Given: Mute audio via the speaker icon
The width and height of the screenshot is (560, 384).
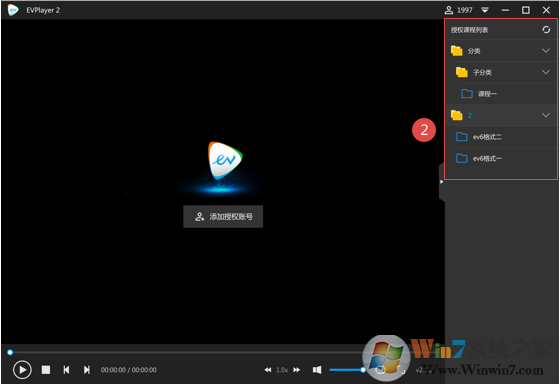Looking at the screenshot, I should coord(317,370).
